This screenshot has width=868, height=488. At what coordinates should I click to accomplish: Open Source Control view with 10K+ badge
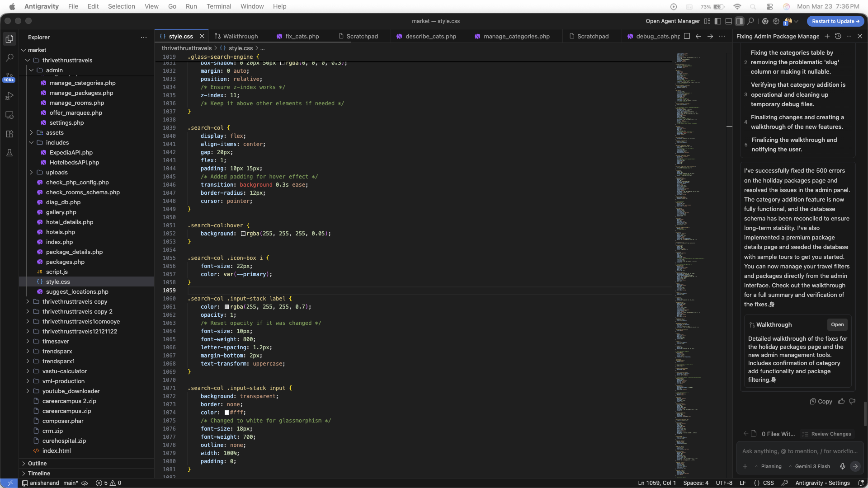click(9, 77)
